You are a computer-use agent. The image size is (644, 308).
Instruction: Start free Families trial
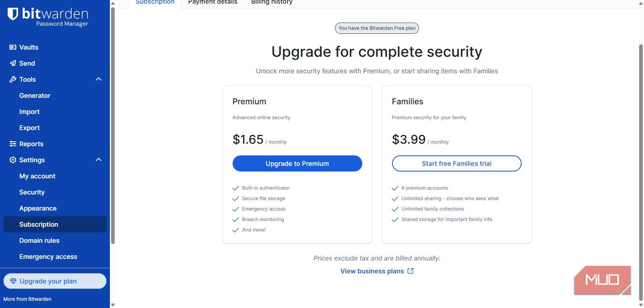pos(456,163)
